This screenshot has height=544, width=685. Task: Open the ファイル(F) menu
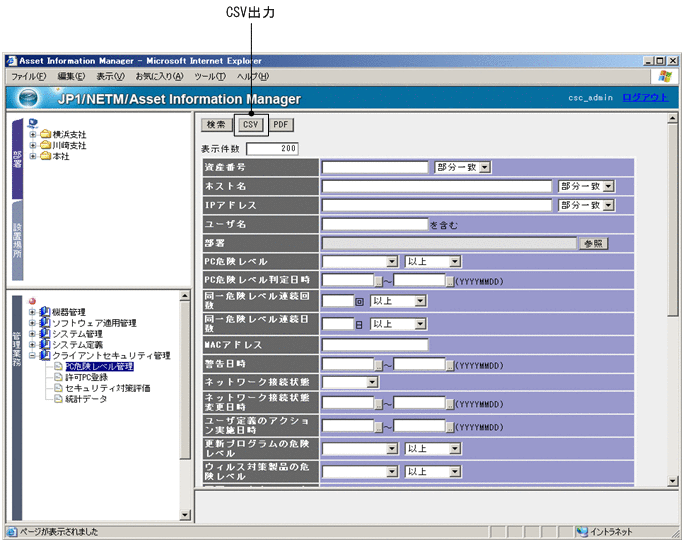(x=28, y=76)
